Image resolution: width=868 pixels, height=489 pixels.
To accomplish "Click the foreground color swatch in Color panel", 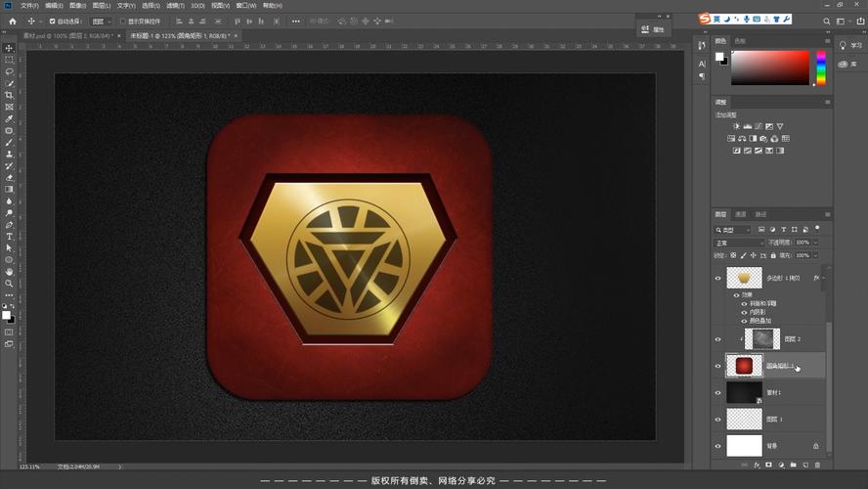I will 719,57.
